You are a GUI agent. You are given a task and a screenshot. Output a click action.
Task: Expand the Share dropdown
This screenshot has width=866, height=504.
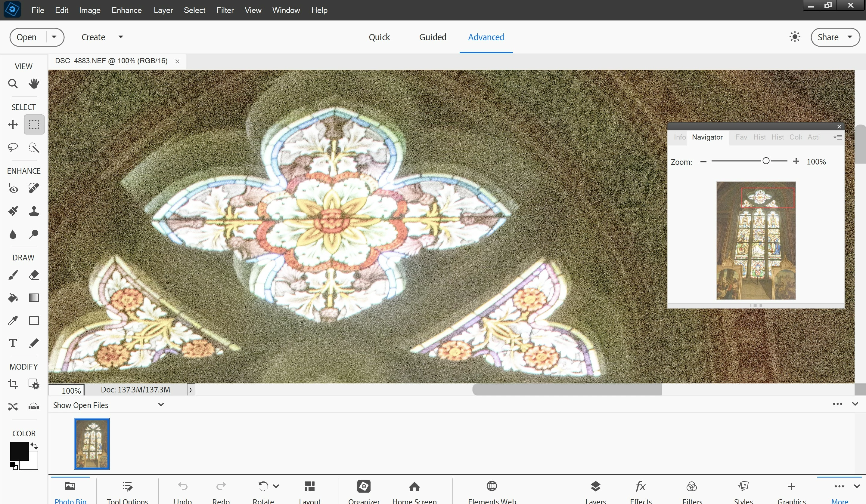850,37
